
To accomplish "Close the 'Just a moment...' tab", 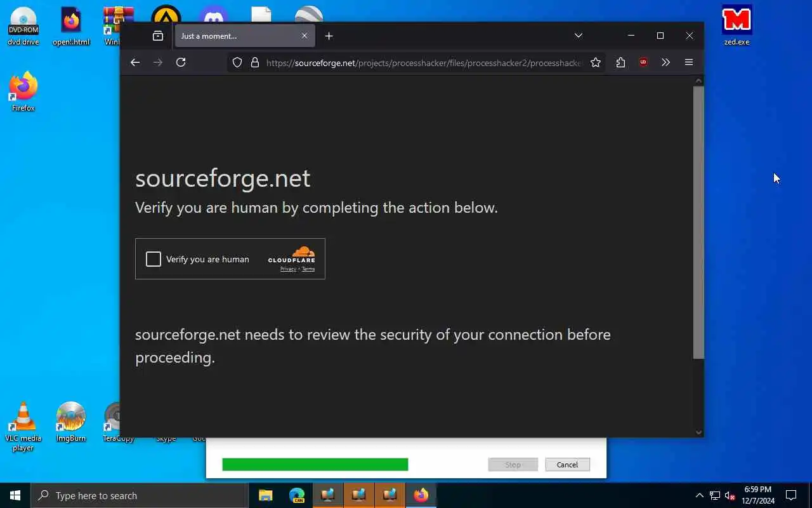I will [304, 36].
